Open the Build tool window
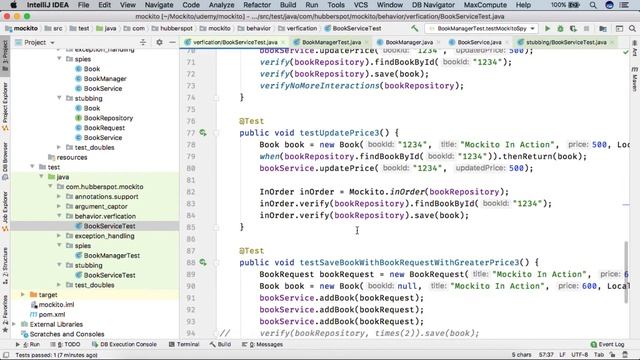The width and height of the screenshot is (640, 360). (220, 344)
